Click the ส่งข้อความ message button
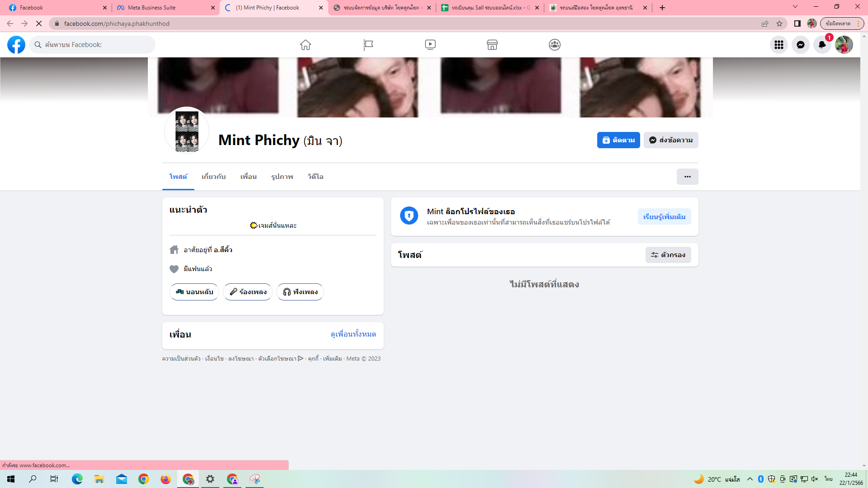The height and width of the screenshot is (488, 868). (x=671, y=140)
